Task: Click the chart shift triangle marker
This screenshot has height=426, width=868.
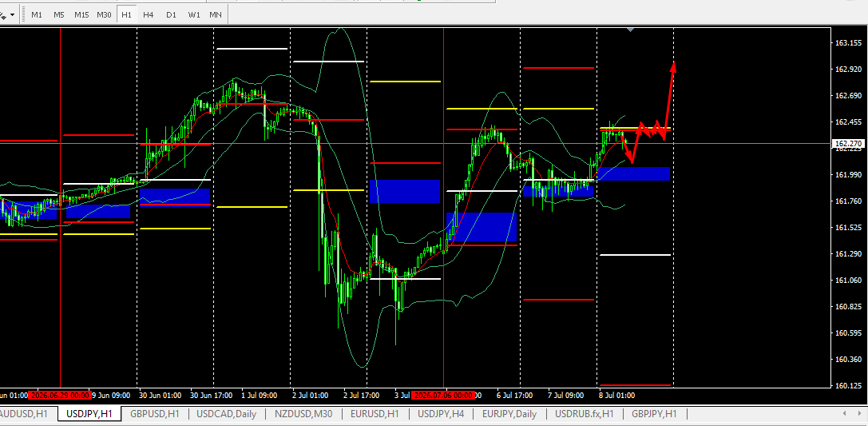Action: (631, 30)
